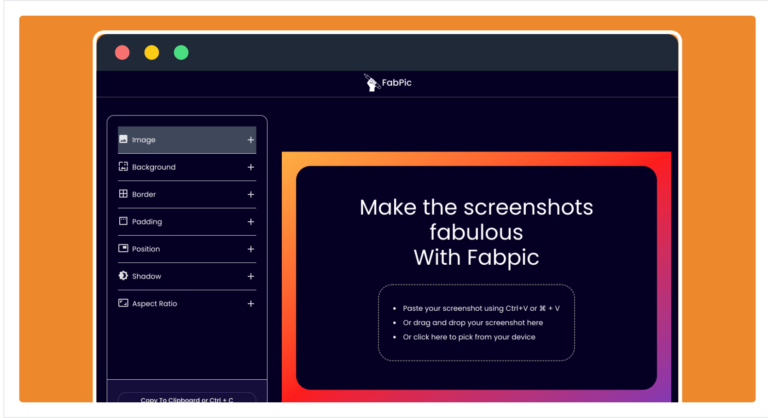Expand the Position options plus sign
Screen dimensions: 768x418
click(251, 249)
